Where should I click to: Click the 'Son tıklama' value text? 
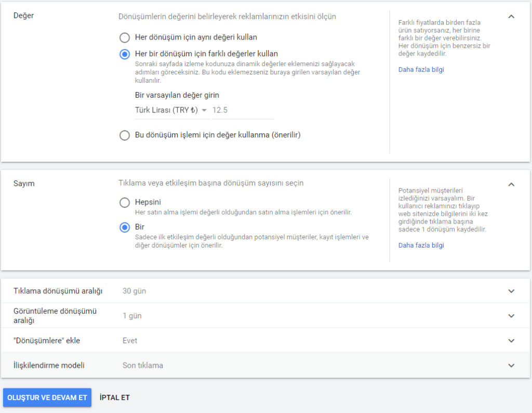click(x=143, y=366)
